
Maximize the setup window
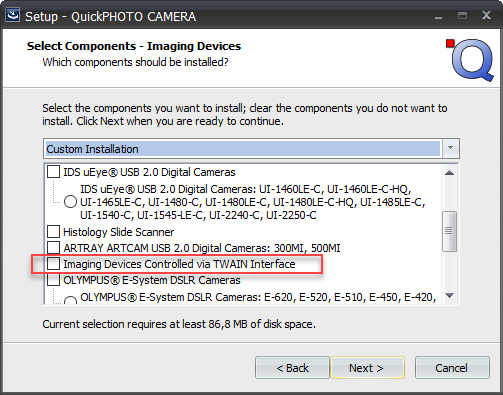(x=462, y=16)
